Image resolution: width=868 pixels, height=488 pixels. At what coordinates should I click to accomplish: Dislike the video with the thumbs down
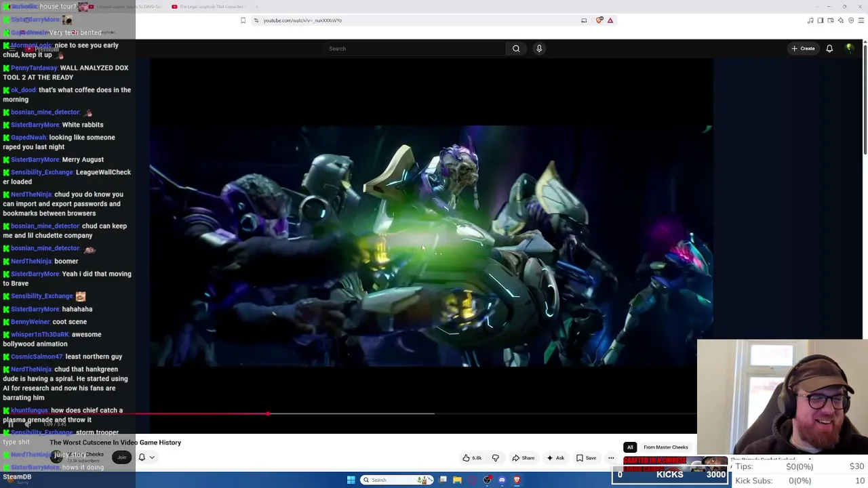pos(495,458)
